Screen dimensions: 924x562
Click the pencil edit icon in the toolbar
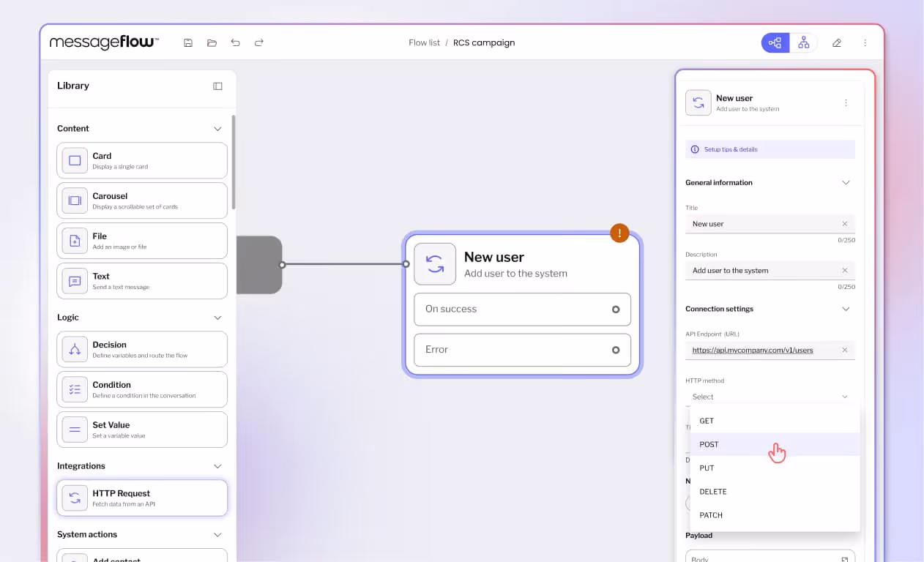click(837, 42)
